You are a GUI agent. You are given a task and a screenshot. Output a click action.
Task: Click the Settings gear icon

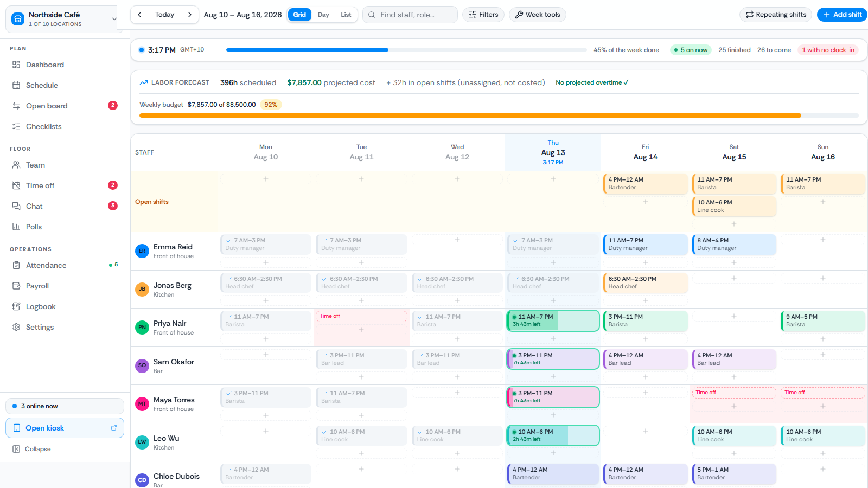[x=16, y=327]
